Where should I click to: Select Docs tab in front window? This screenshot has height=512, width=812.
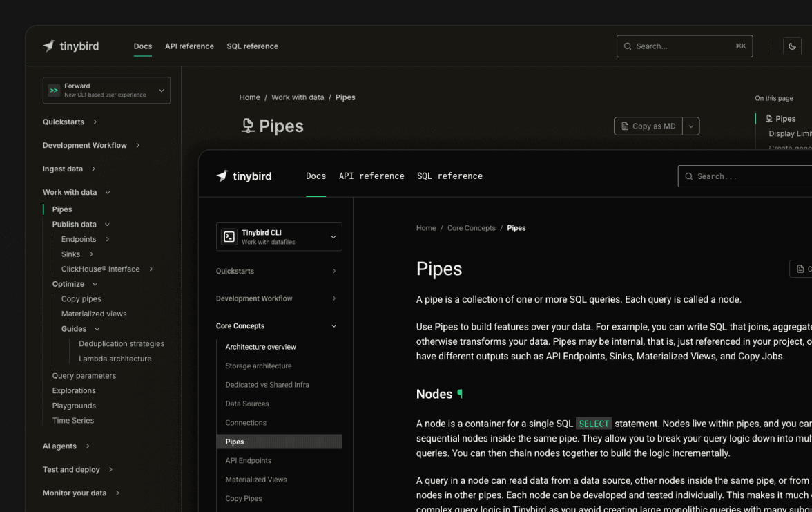point(316,176)
